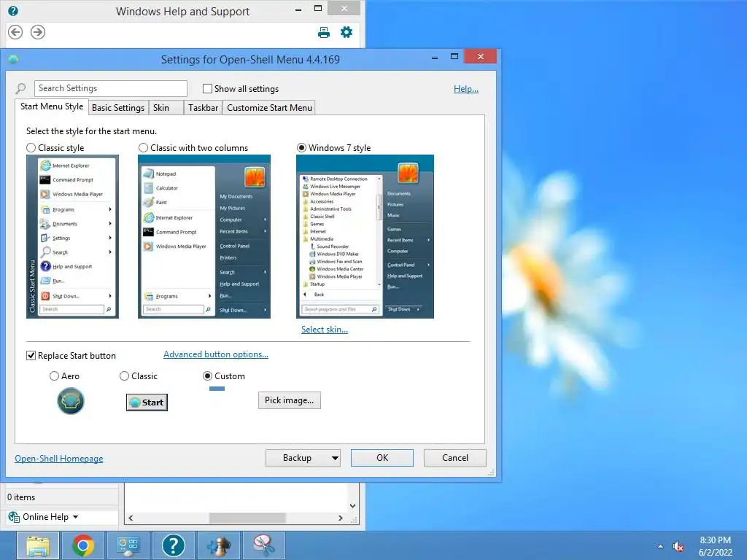The width and height of the screenshot is (747, 560).
Task: Choose the Aero start button option
Action: tap(54, 376)
